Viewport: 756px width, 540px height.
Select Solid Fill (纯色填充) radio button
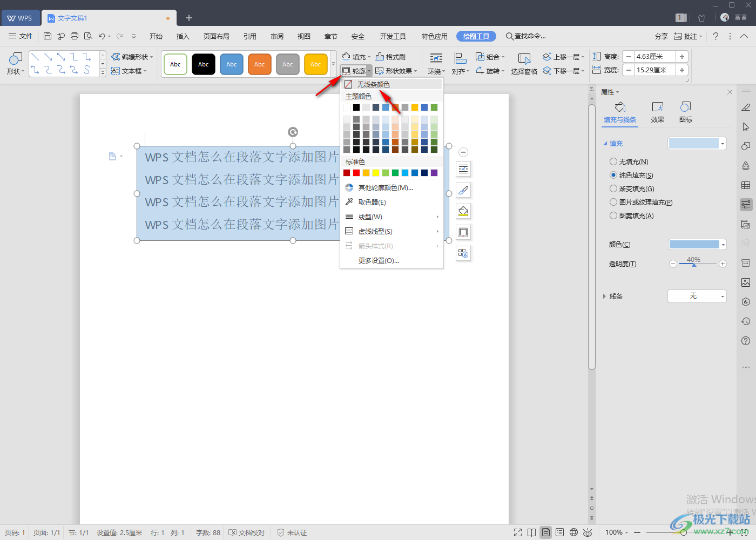[x=613, y=175]
